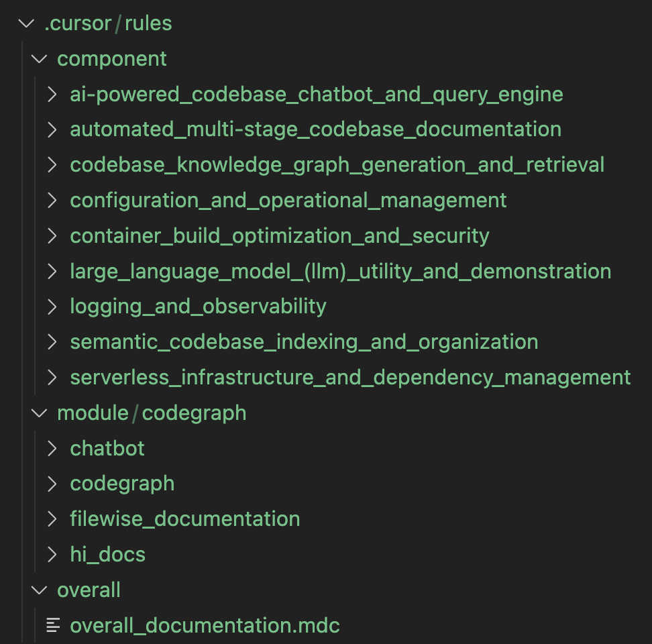Collapse the module/codegraph folder chevron

pos(39,413)
